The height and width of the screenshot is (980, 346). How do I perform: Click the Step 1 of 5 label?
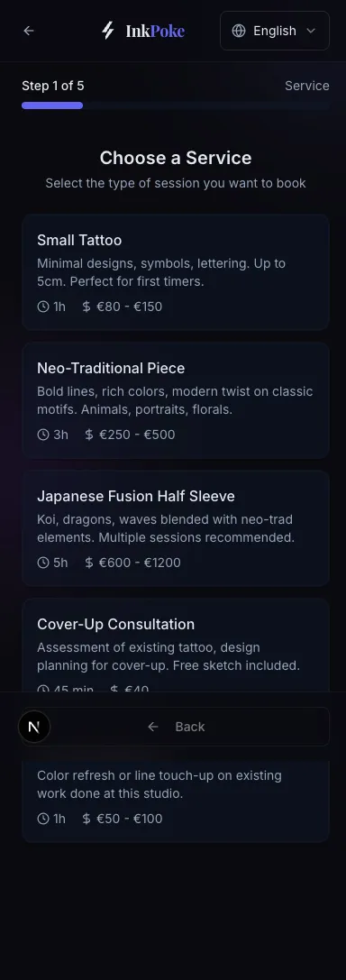[53, 86]
